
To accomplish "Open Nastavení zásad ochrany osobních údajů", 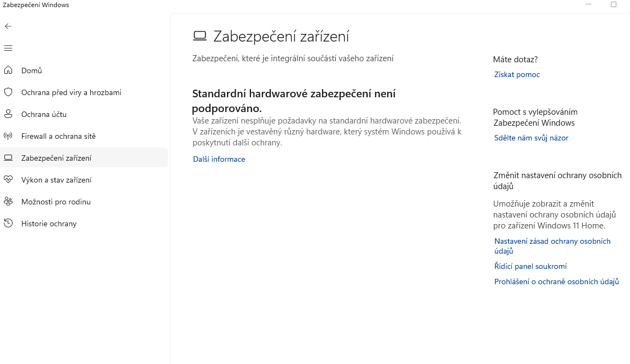I will 552,241.
